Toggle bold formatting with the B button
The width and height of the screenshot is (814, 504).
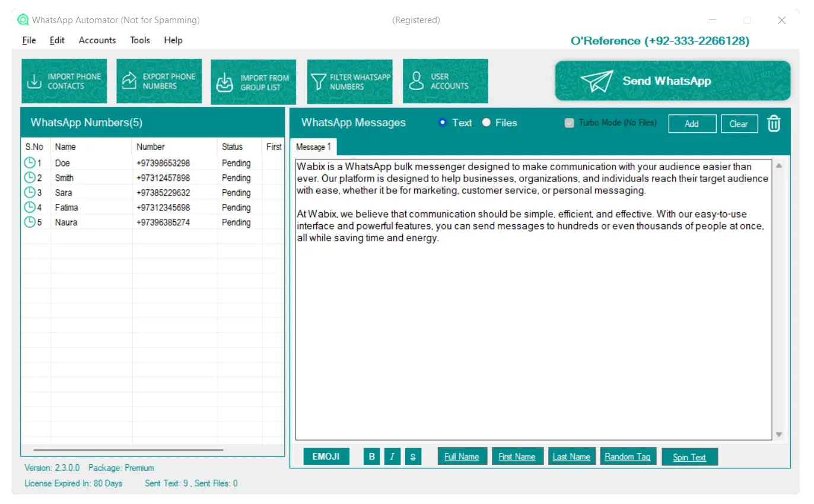click(x=372, y=457)
